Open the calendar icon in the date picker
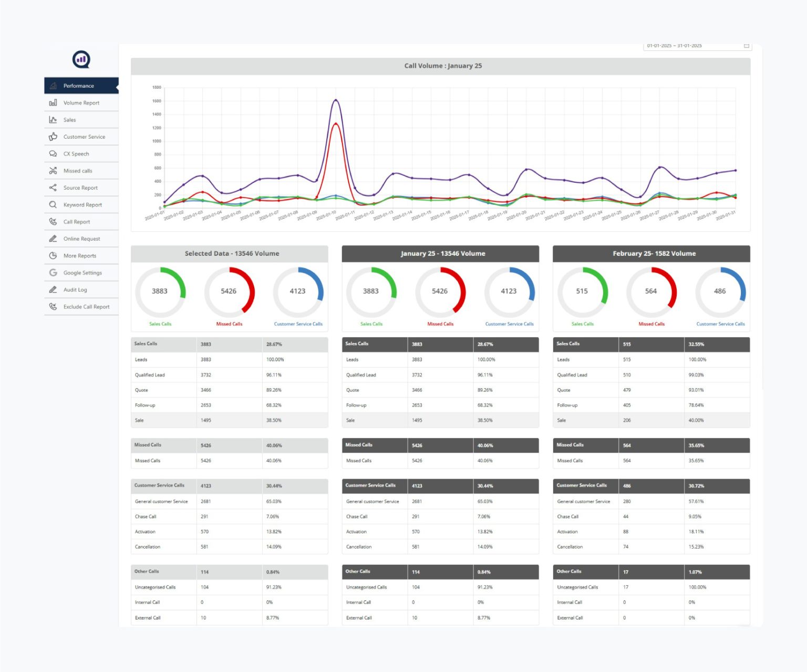 (747, 46)
